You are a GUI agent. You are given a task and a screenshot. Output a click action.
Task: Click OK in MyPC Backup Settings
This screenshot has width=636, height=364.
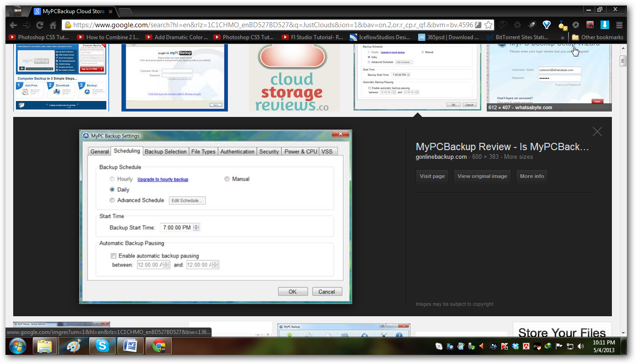click(x=293, y=292)
